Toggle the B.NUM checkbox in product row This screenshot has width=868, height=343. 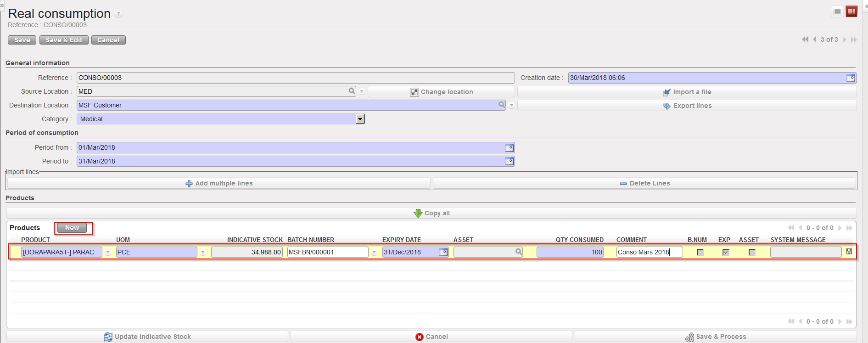700,252
